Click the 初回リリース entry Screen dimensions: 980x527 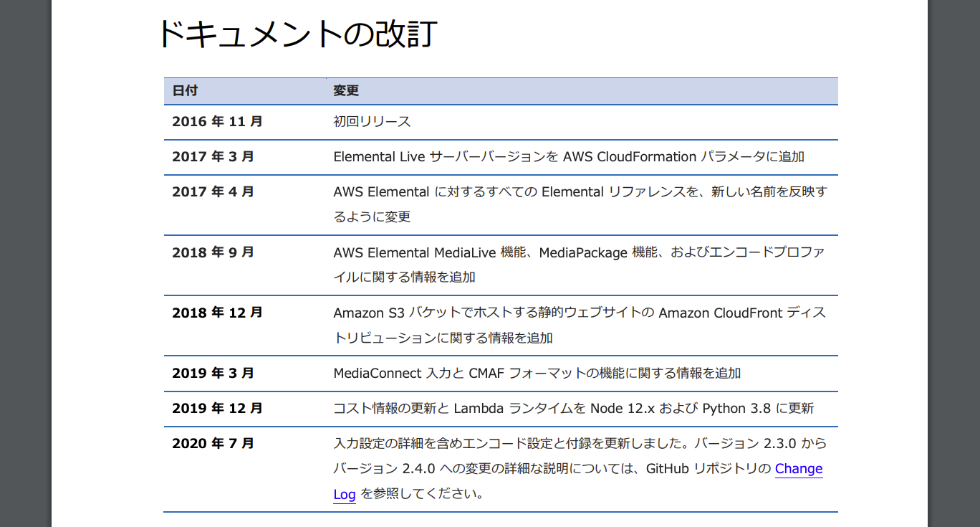pos(373,122)
